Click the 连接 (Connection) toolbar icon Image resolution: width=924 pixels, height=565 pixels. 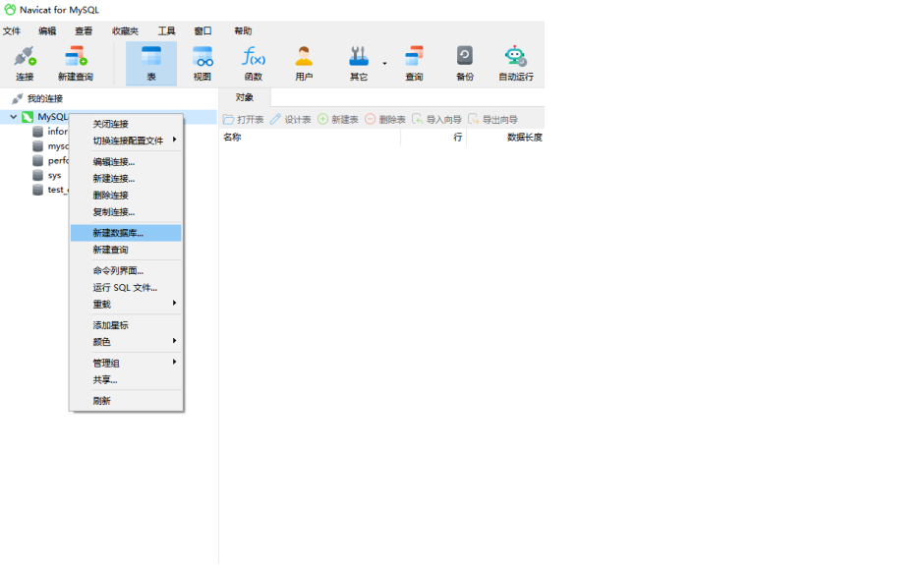click(x=25, y=63)
